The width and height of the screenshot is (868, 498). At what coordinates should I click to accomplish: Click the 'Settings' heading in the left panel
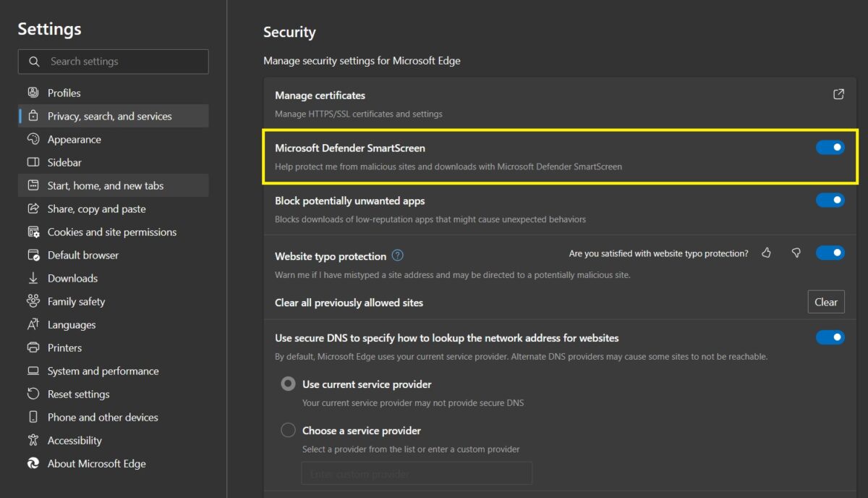click(49, 29)
